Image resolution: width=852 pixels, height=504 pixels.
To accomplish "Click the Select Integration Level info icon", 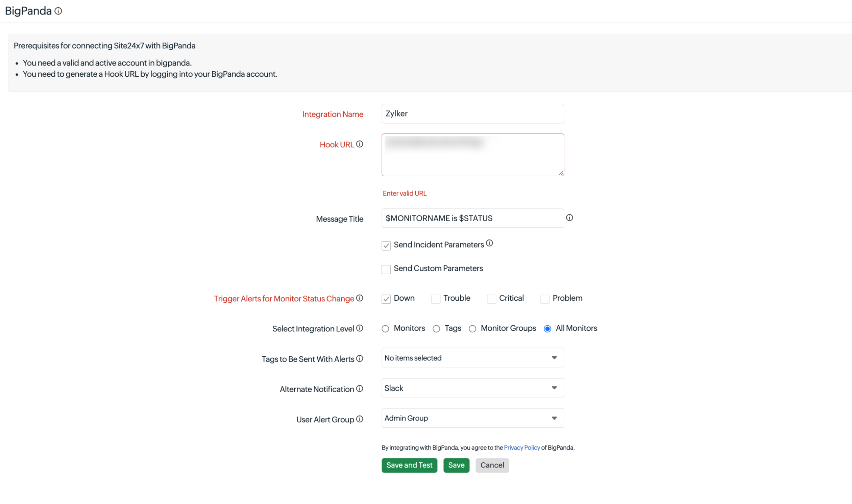I will tap(360, 328).
